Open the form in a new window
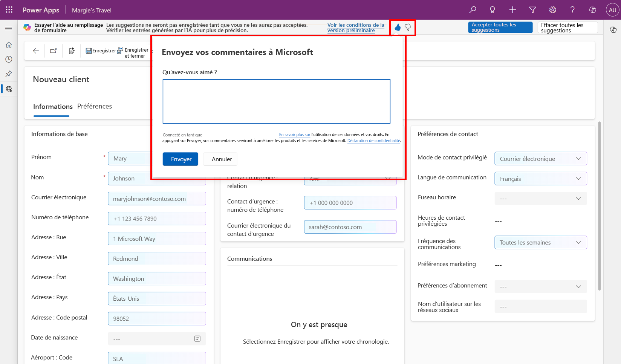Viewport: 621px width, 364px height. click(54, 50)
